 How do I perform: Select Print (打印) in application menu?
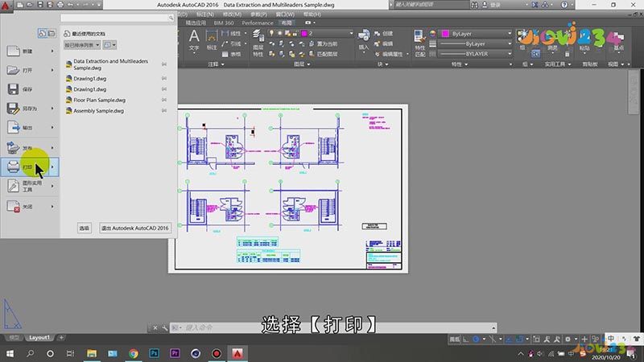click(x=25, y=167)
